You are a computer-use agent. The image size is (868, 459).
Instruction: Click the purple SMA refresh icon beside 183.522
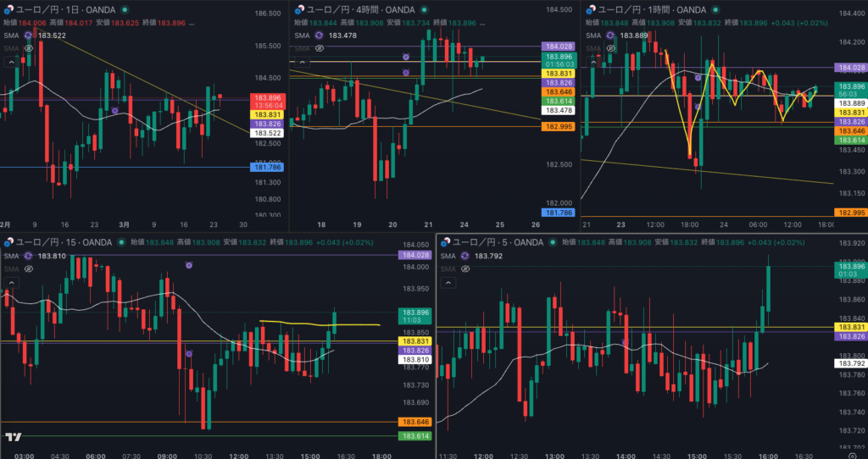coord(26,36)
